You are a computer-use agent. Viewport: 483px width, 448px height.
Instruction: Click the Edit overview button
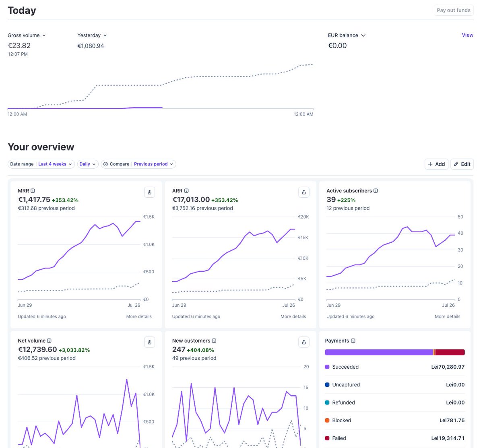462,164
